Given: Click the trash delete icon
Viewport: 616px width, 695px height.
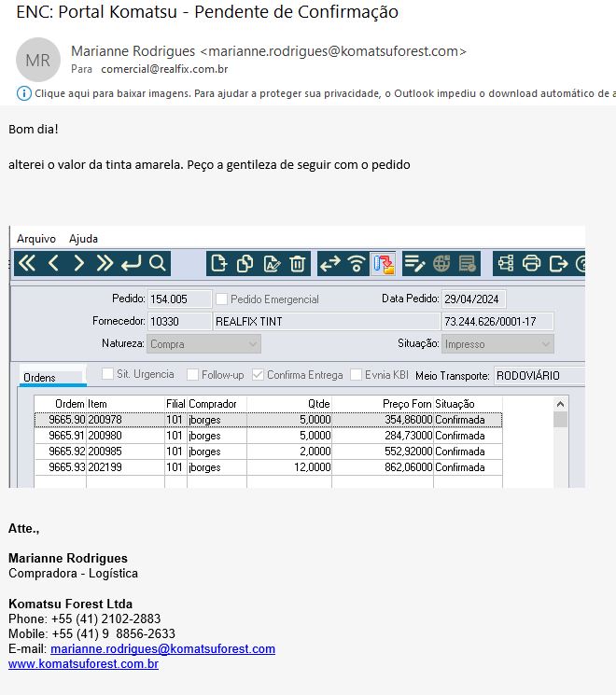Looking at the screenshot, I should [x=297, y=263].
